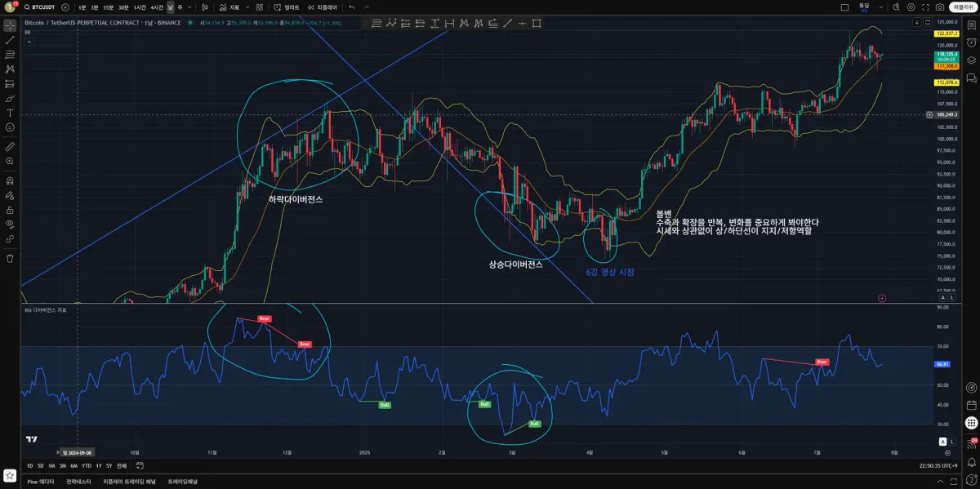The image size is (980, 489).
Task: Enter fullscreen mode
Action: (926, 7)
